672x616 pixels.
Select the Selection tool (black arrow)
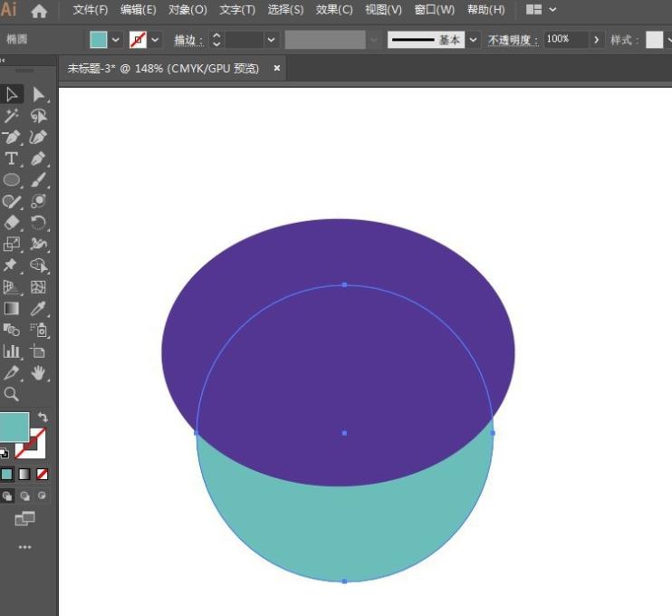12,94
